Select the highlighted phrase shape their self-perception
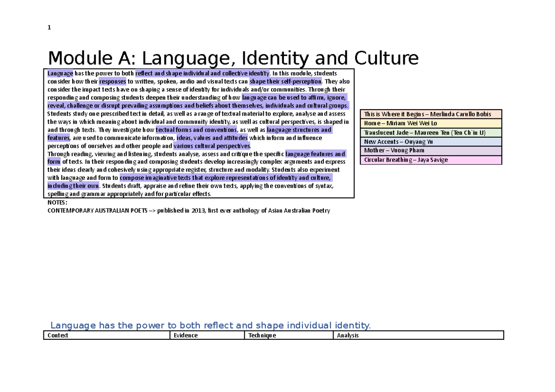 click(285, 81)
